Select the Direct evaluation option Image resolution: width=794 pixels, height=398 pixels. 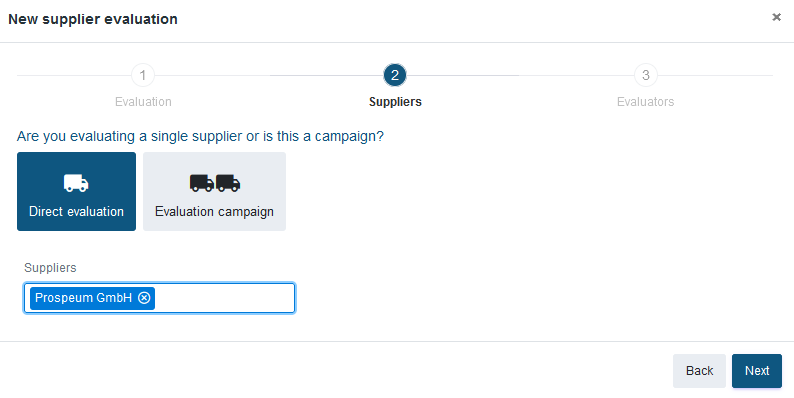(x=76, y=191)
